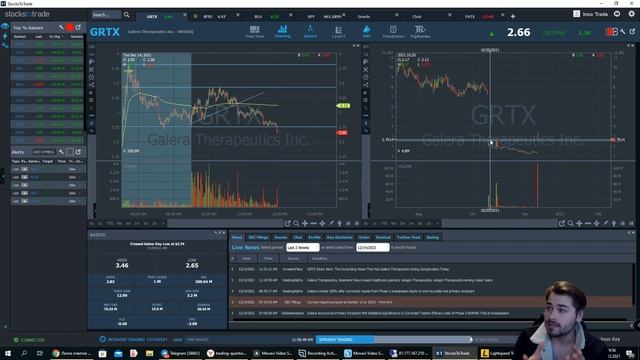Open the Time & Sales icon
640x360 pixels.
coord(393,31)
